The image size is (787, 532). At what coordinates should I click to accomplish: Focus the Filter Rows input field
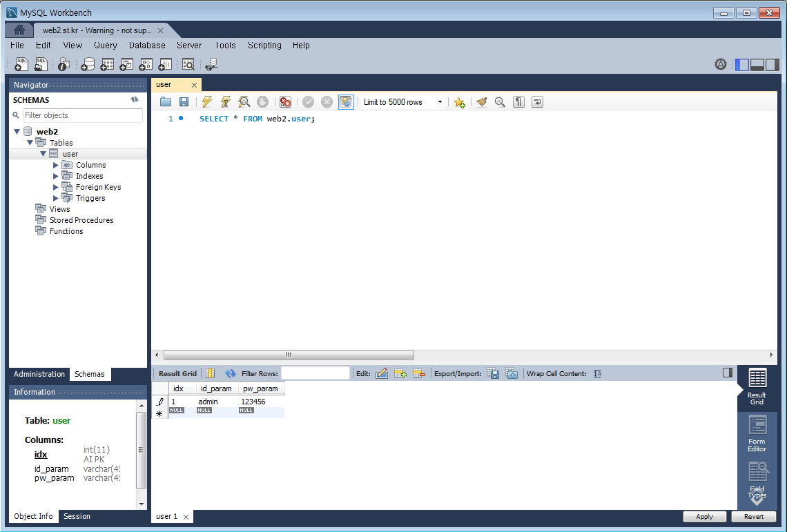pos(315,373)
